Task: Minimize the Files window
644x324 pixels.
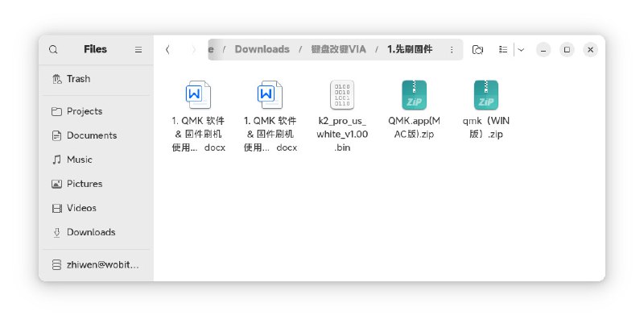Action: pos(543,50)
